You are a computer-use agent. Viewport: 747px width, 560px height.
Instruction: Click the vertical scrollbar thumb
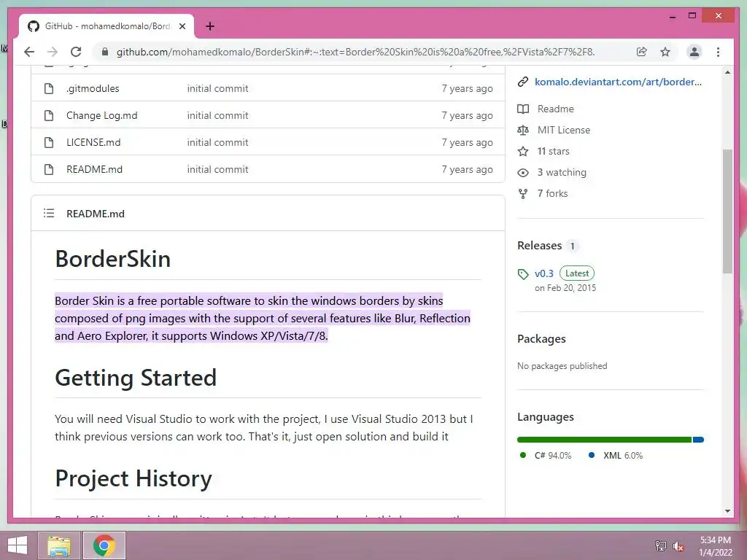click(x=727, y=211)
